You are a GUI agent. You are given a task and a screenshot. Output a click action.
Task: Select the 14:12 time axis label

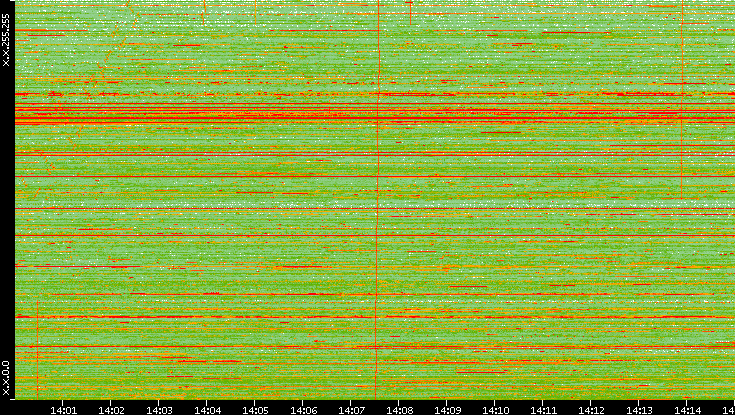(591, 410)
